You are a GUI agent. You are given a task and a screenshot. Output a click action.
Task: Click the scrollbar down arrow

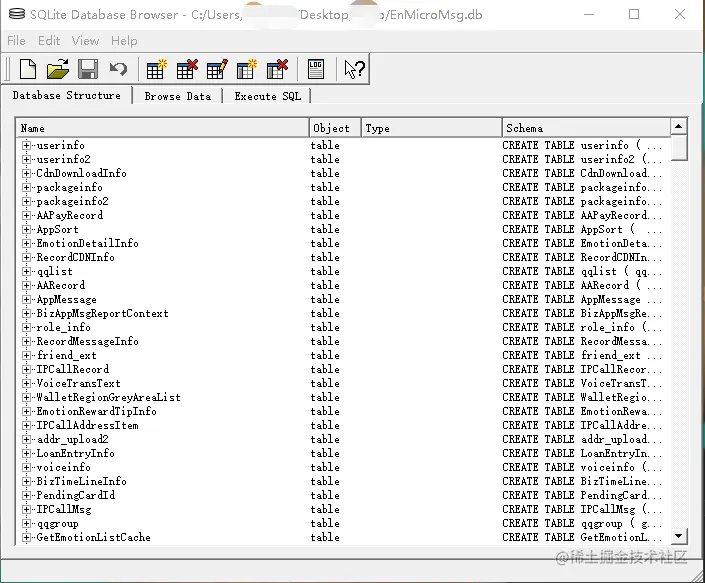tap(678, 536)
